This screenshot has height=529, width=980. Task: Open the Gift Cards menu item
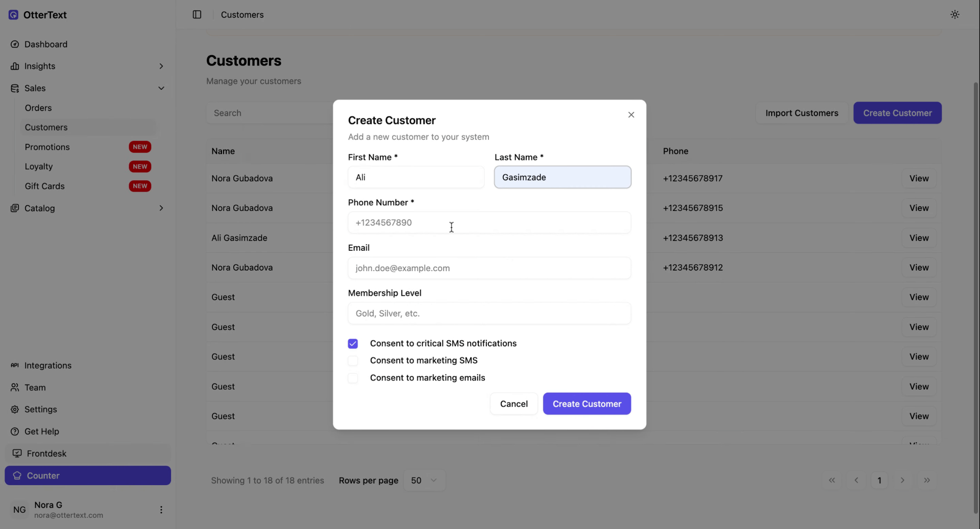45,186
